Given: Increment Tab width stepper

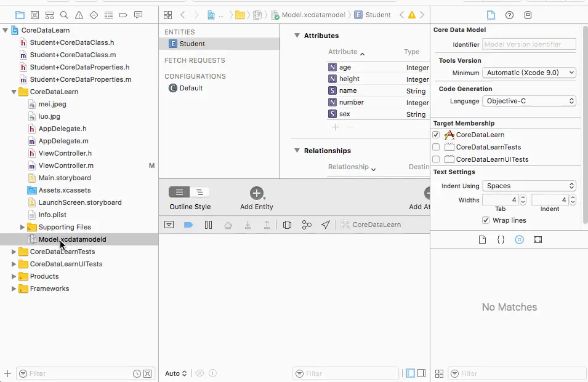Looking at the screenshot, I should (523, 197).
